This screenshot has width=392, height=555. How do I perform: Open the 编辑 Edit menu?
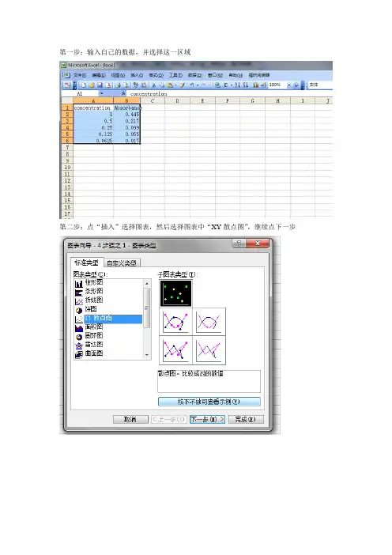coord(99,75)
